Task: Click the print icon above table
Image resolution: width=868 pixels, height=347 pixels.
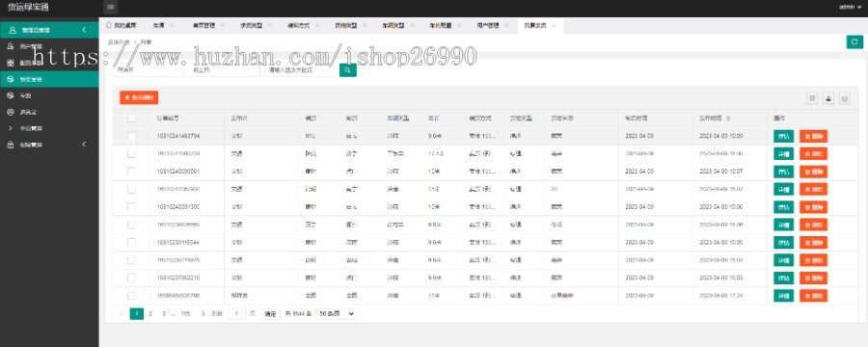Action: tap(845, 98)
